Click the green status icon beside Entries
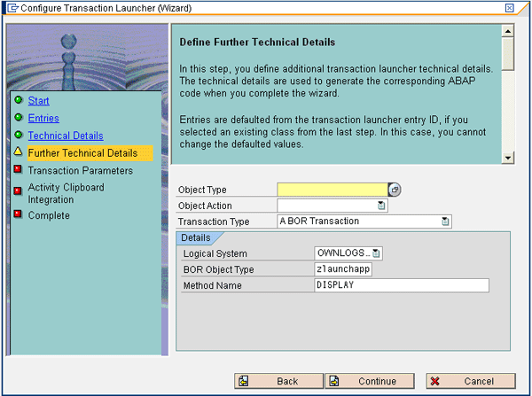This screenshot has width=532, height=396. tap(19, 117)
